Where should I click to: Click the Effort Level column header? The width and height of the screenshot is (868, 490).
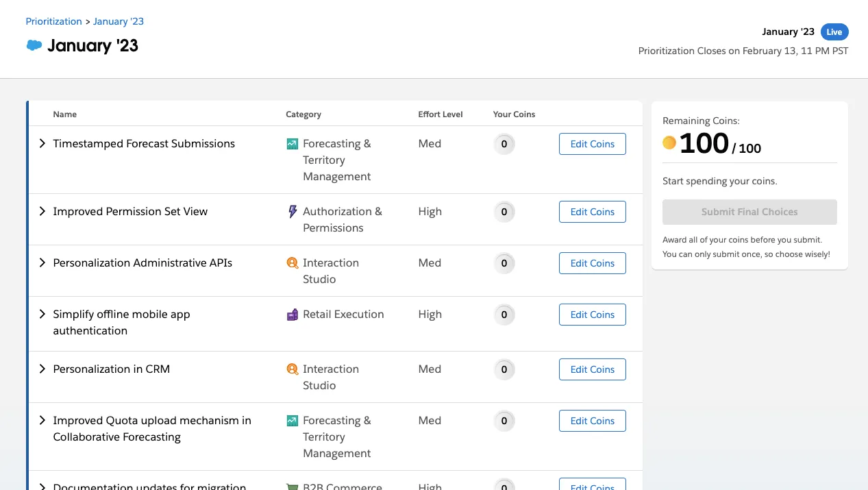(441, 114)
